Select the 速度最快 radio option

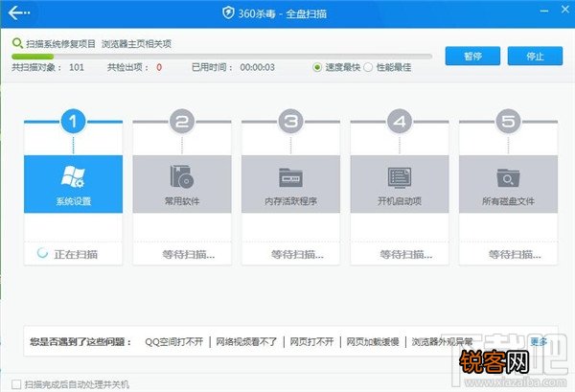pyautogui.click(x=317, y=67)
